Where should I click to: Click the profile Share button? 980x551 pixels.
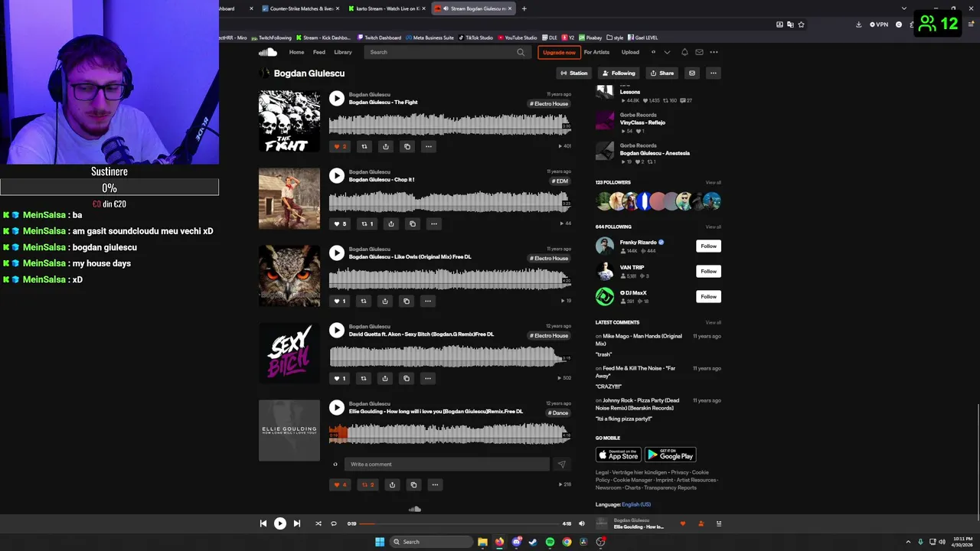661,73
